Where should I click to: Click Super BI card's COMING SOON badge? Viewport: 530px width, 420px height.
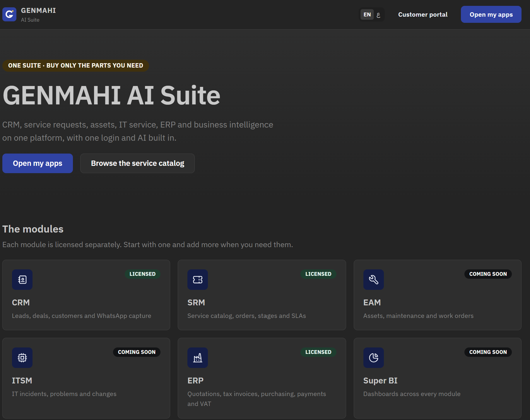[488, 352]
